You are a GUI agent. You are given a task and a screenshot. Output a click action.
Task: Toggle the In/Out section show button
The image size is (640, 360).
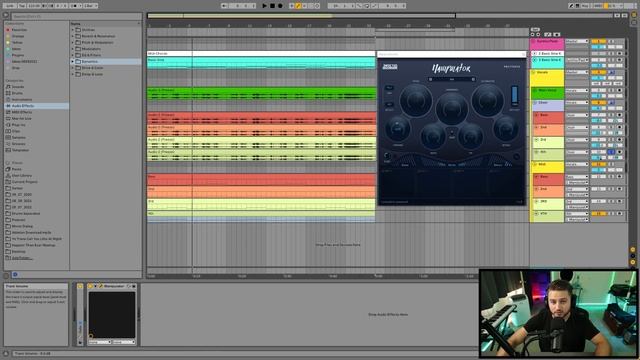633,249
